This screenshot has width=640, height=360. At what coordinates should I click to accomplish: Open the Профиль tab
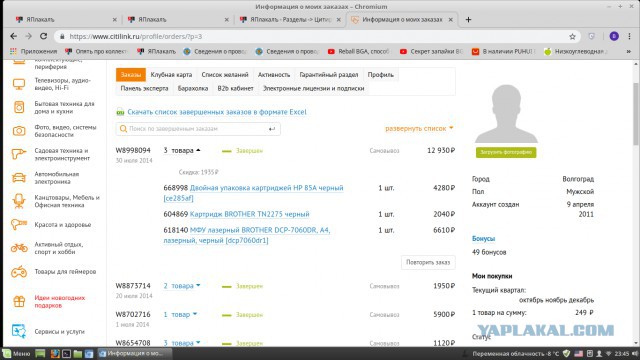click(x=381, y=75)
